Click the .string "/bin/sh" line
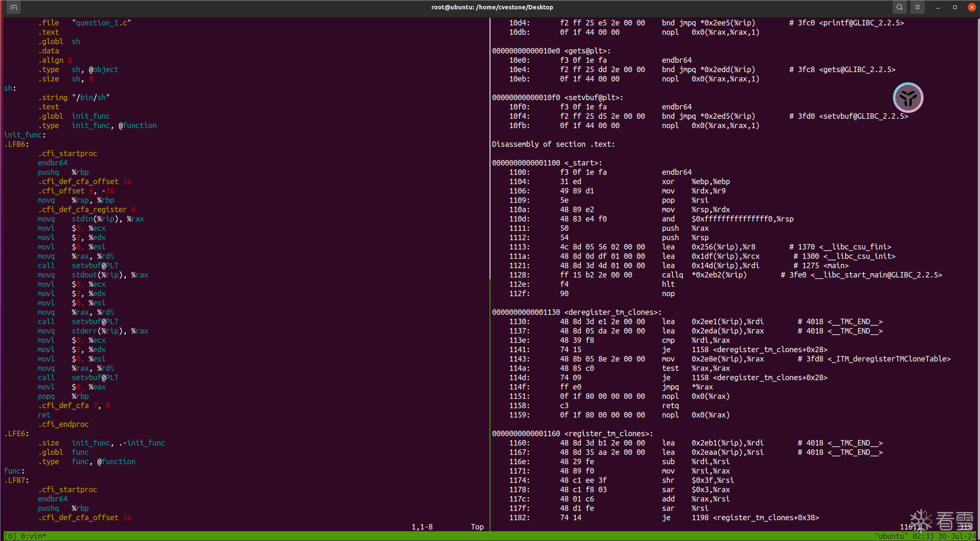Viewport: 980px width, 541px height. [x=73, y=98]
